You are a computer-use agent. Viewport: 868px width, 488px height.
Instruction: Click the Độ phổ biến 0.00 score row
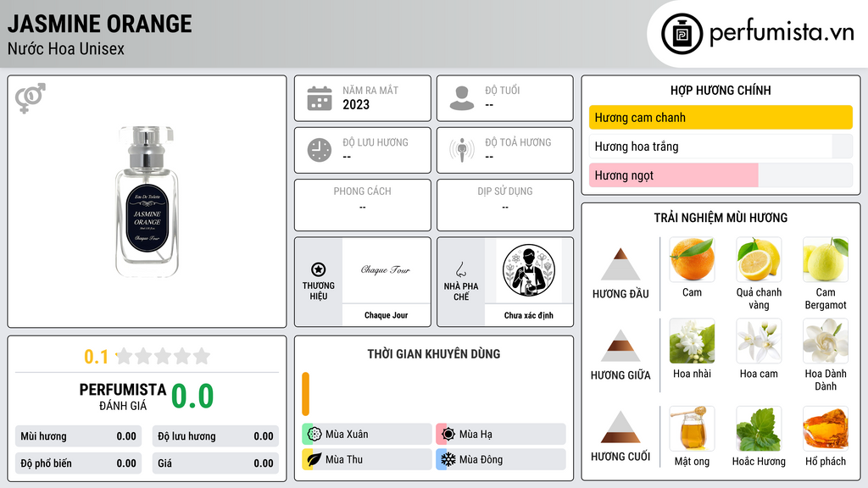78,463
